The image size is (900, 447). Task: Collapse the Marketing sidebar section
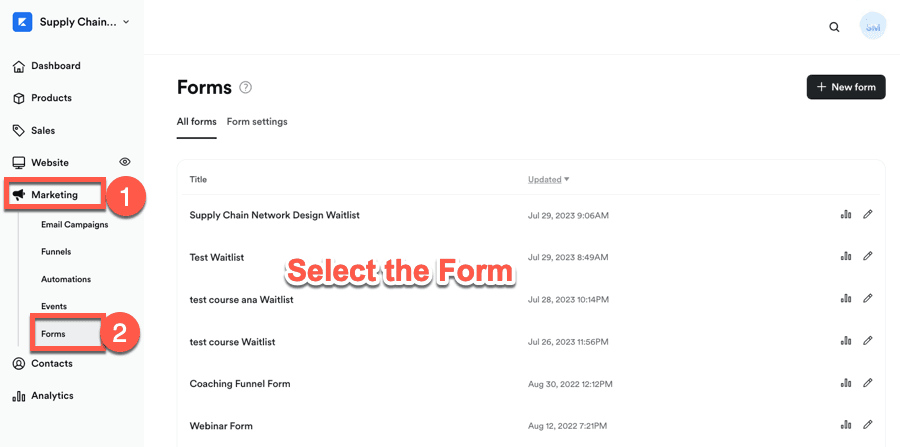pyautogui.click(x=54, y=195)
